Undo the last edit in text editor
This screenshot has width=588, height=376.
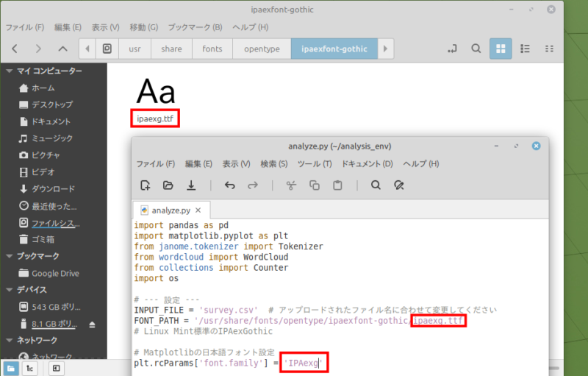(x=230, y=185)
